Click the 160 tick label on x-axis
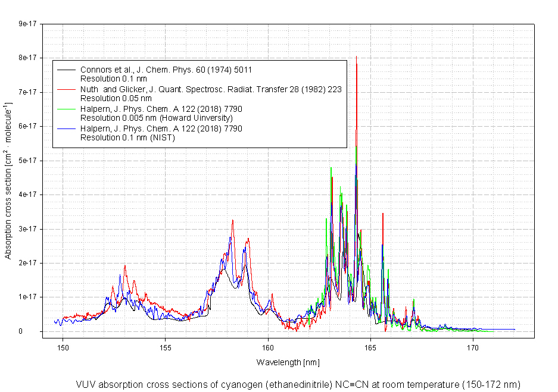Viewport: 558px width, 392px height. coord(268,347)
